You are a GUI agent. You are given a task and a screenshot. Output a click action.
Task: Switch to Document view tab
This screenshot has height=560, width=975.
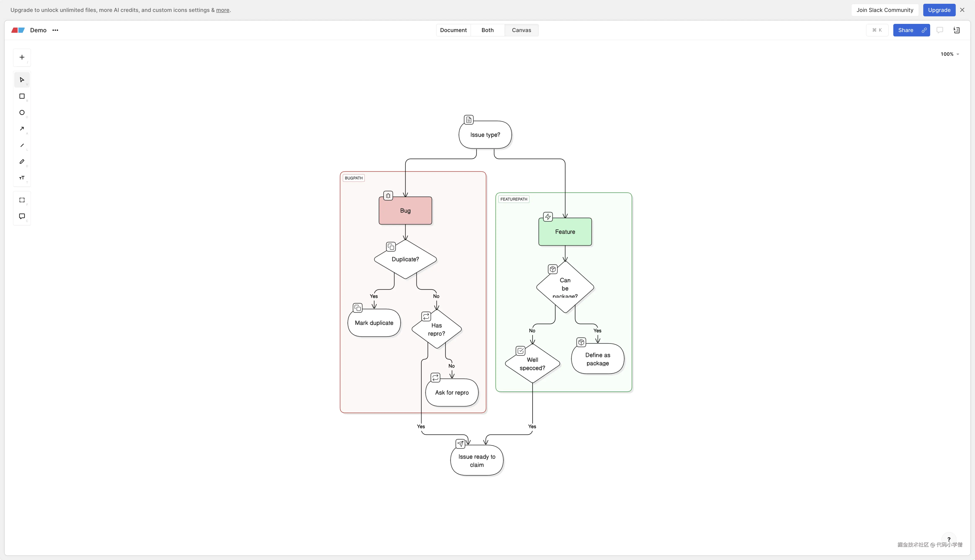point(453,30)
